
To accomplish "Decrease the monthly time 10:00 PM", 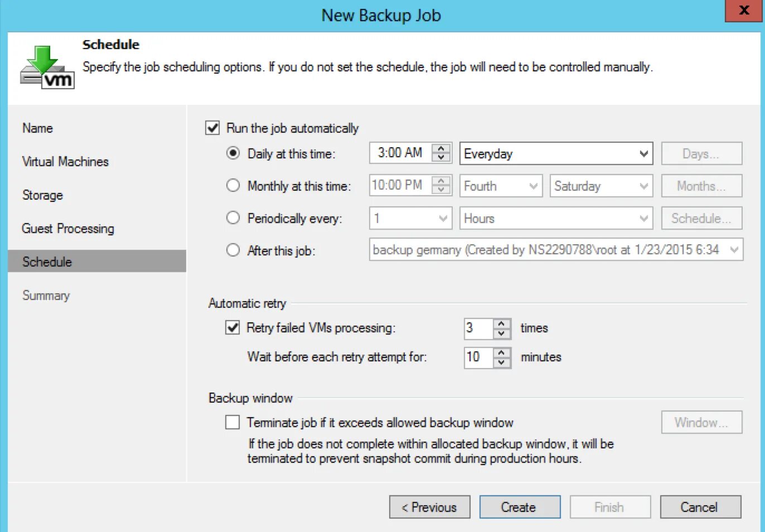I will point(441,190).
